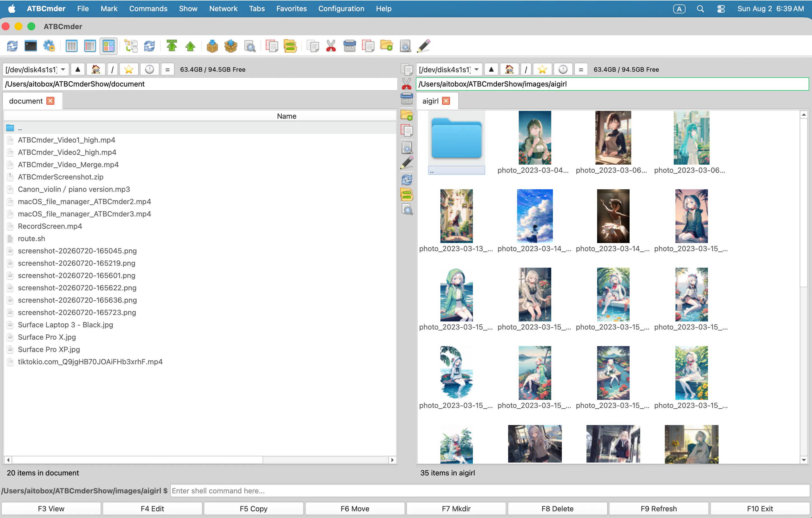812x518 pixels.
Task: Click the equals button in left panel
Action: point(167,69)
